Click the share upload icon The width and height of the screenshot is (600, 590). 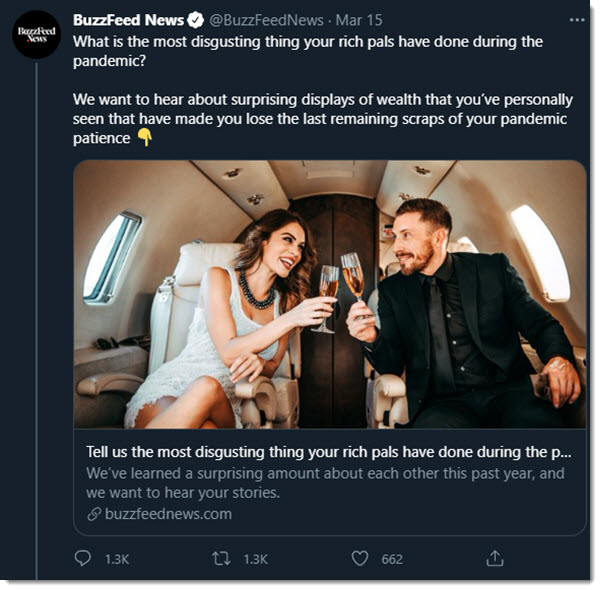pyautogui.click(x=495, y=558)
